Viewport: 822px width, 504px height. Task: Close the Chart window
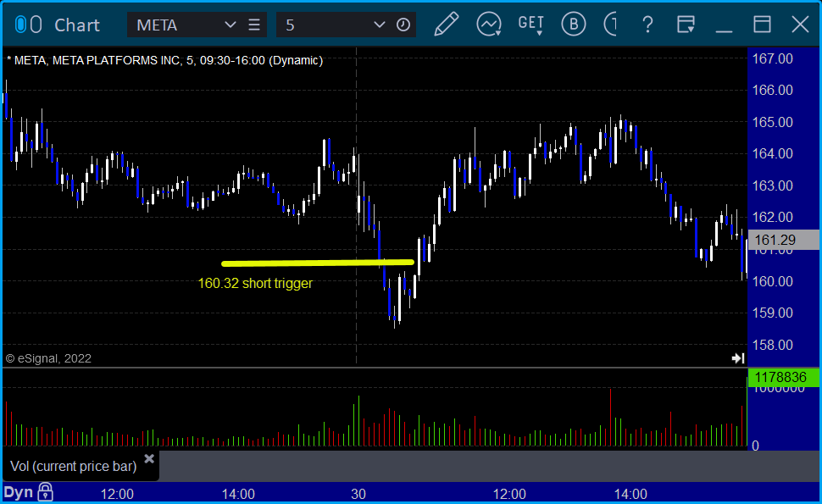point(801,25)
